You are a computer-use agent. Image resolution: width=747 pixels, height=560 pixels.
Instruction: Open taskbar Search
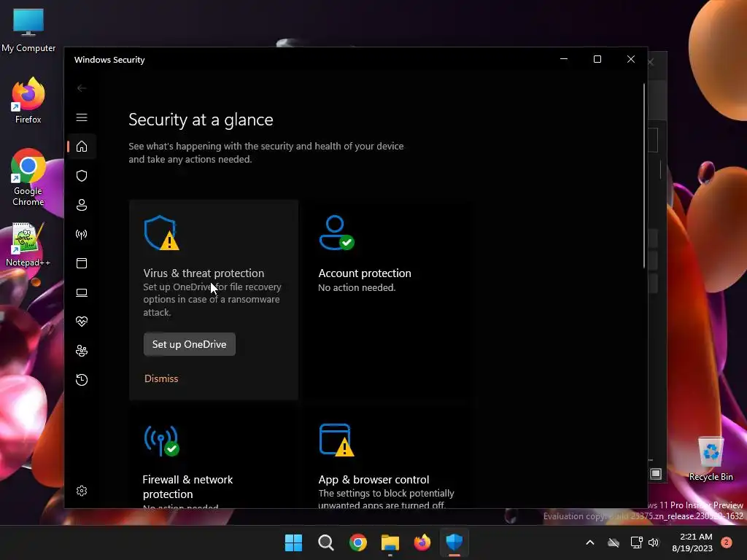coord(326,542)
